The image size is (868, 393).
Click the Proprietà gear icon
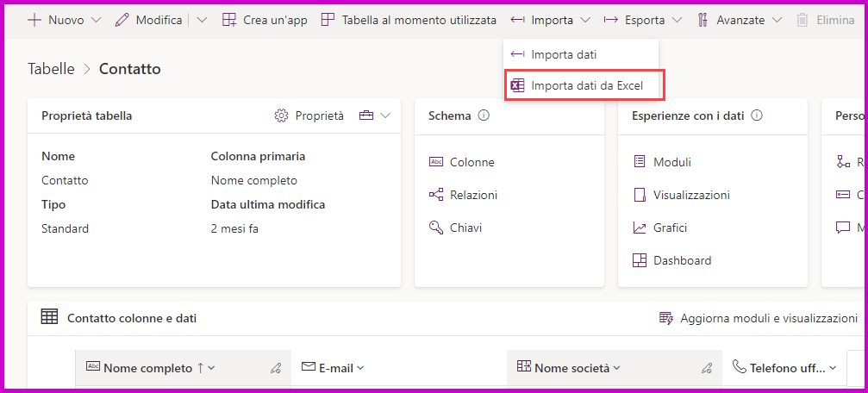click(x=281, y=115)
